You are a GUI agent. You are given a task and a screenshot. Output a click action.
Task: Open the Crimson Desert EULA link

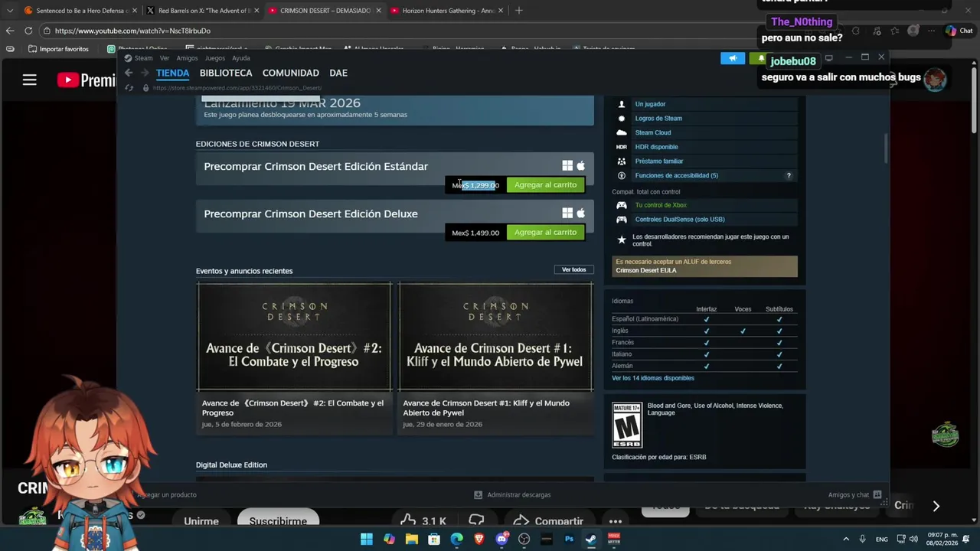pos(646,270)
